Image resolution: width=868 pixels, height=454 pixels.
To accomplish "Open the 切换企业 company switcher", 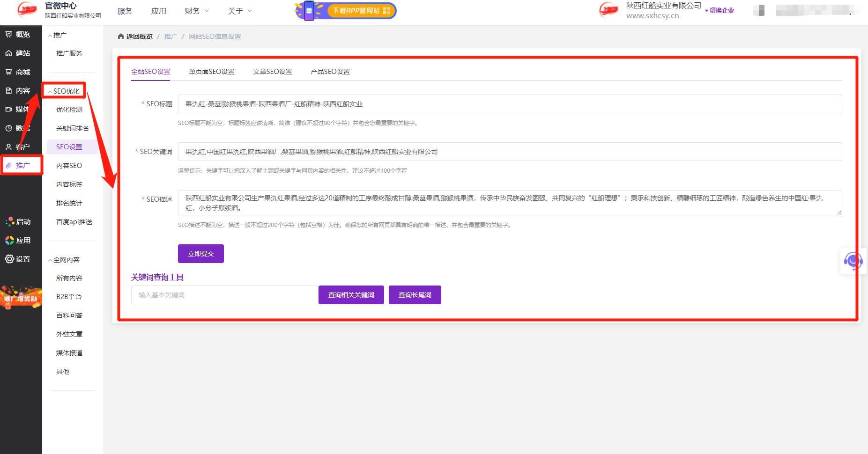I will pos(720,10).
